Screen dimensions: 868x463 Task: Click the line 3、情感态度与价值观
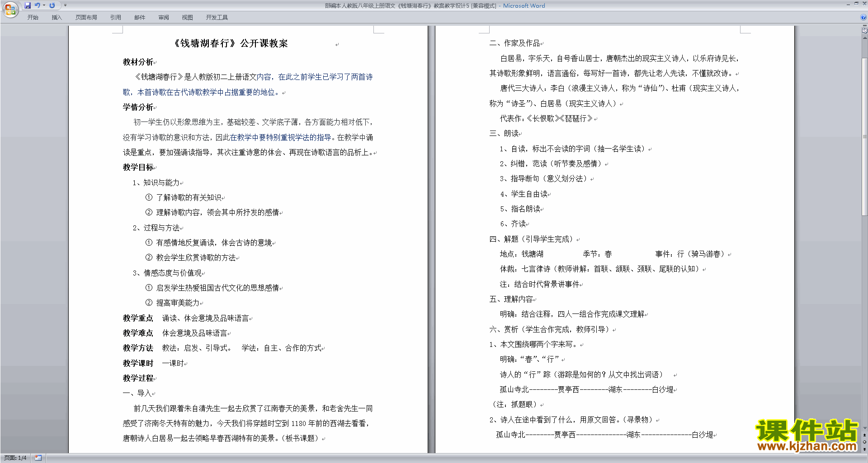167,273
